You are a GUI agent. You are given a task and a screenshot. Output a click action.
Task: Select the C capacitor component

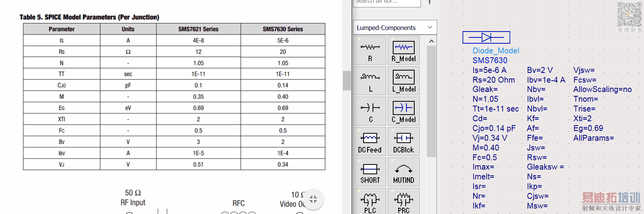[370, 111]
